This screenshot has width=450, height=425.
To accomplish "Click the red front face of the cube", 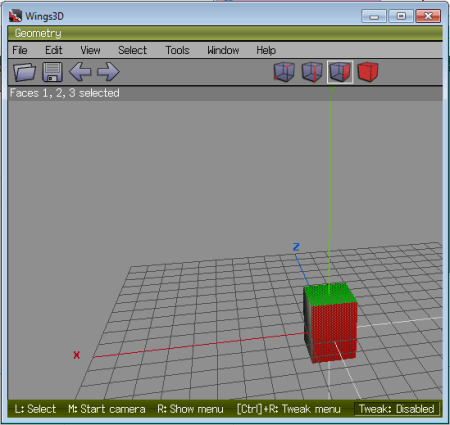I will (x=333, y=332).
